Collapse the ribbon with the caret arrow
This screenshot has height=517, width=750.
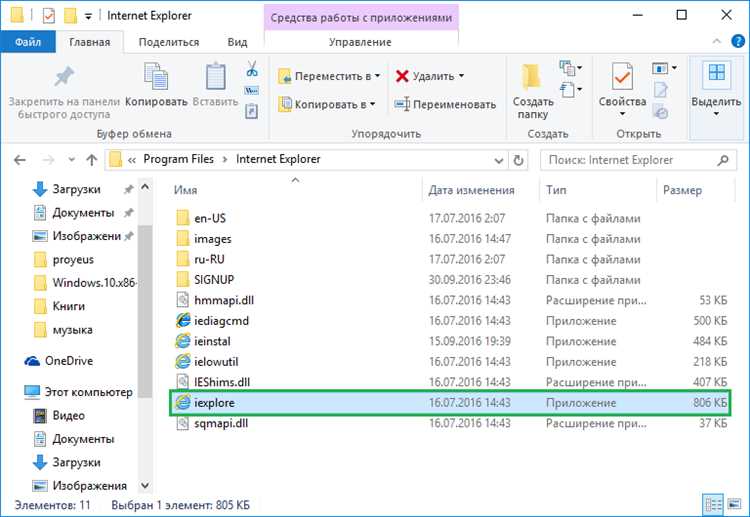click(x=717, y=42)
